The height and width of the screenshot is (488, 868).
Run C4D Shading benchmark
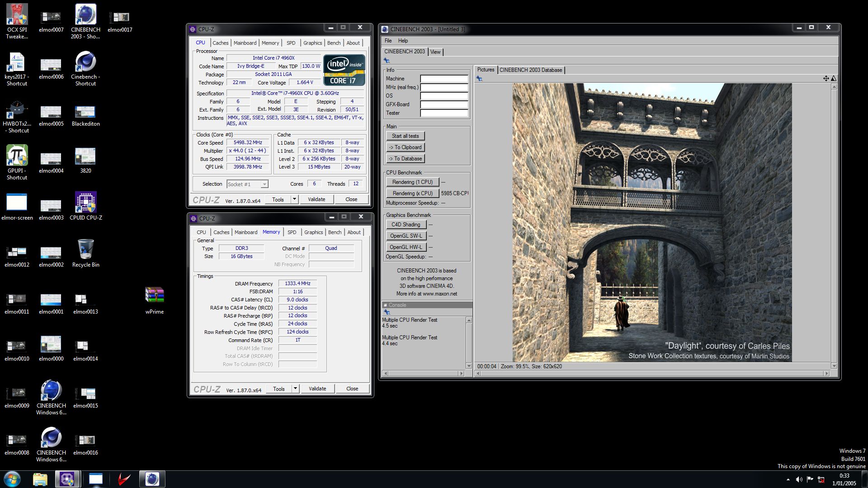pos(406,225)
